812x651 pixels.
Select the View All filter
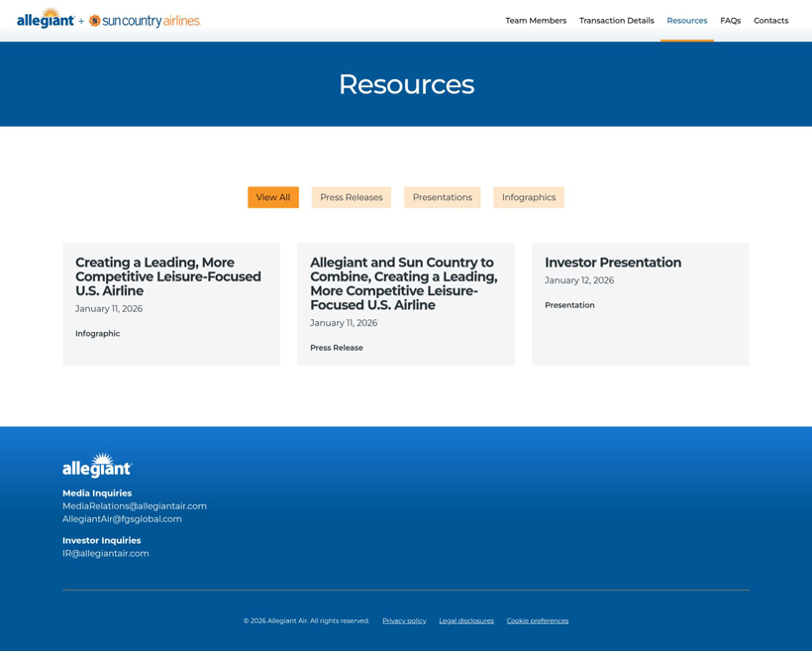point(273,197)
